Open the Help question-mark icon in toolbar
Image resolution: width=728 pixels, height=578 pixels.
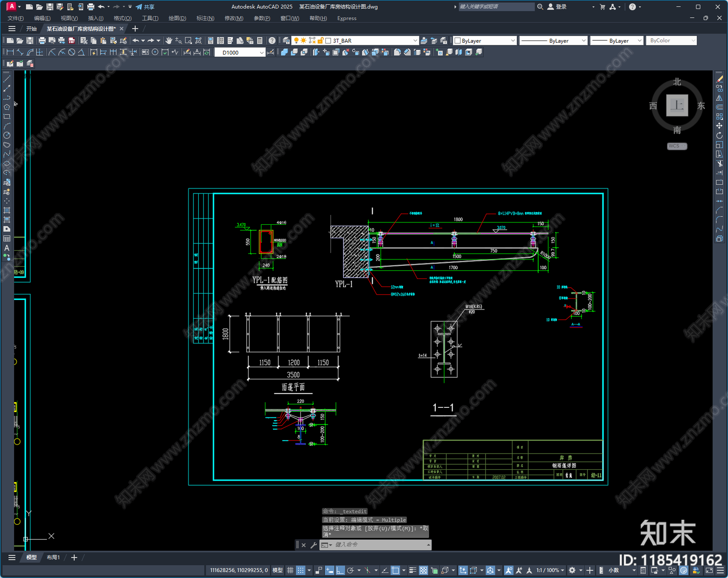pyautogui.click(x=272, y=41)
